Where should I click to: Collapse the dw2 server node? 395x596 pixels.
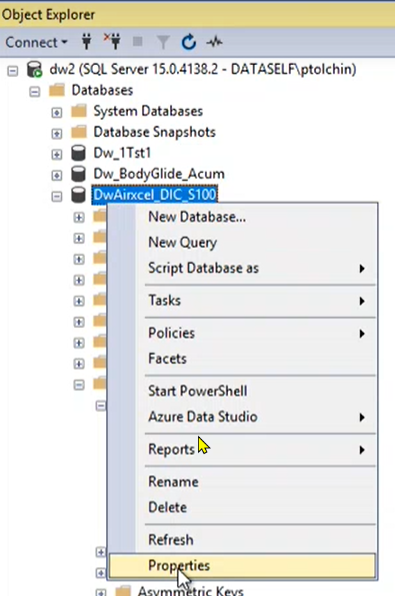pyautogui.click(x=13, y=71)
